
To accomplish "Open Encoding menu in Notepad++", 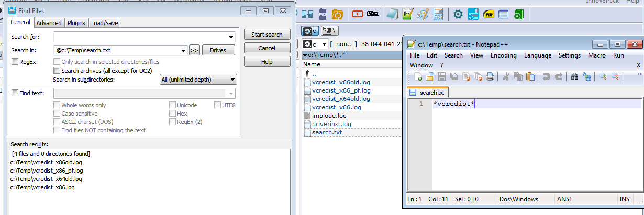I will (504, 55).
